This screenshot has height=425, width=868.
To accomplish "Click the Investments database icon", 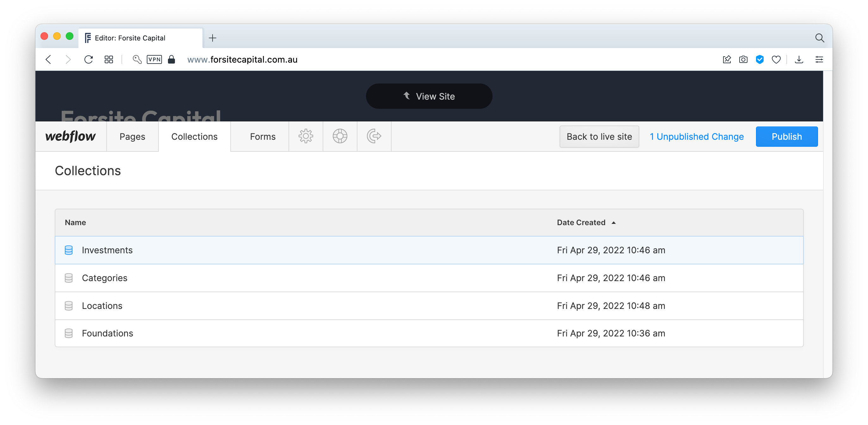I will (68, 250).
